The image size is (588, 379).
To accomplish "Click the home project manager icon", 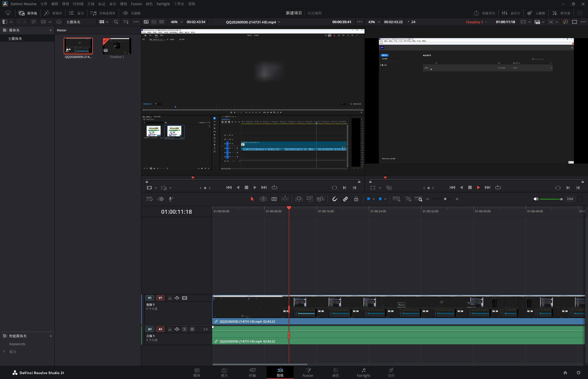I will (x=565, y=372).
